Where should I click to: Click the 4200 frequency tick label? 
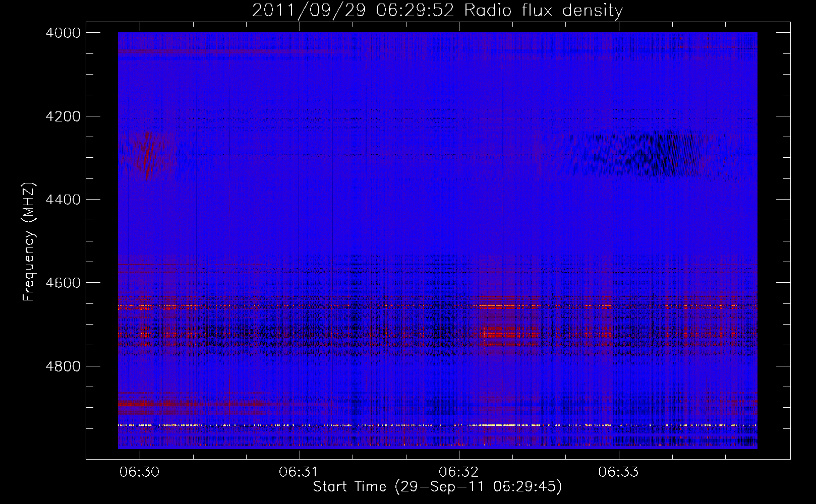click(63, 116)
